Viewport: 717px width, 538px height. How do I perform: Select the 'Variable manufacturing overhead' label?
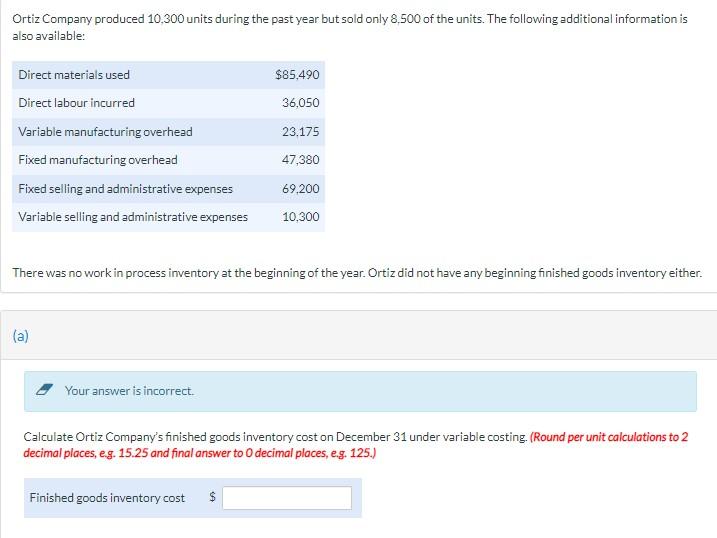105,132
